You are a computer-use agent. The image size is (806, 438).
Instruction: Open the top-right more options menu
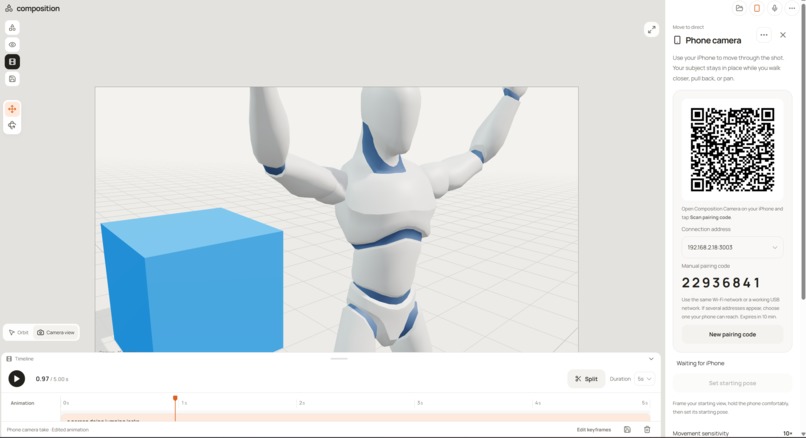pyautogui.click(x=792, y=8)
